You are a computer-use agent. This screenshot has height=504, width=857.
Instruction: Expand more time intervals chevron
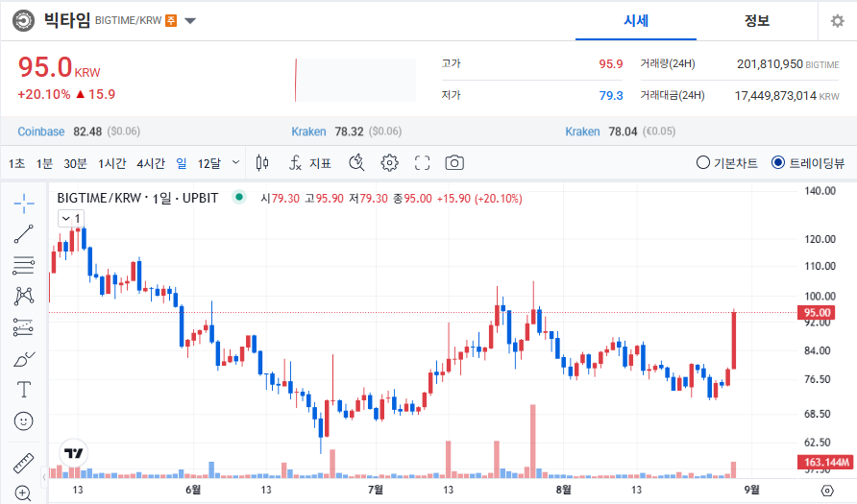point(235,162)
